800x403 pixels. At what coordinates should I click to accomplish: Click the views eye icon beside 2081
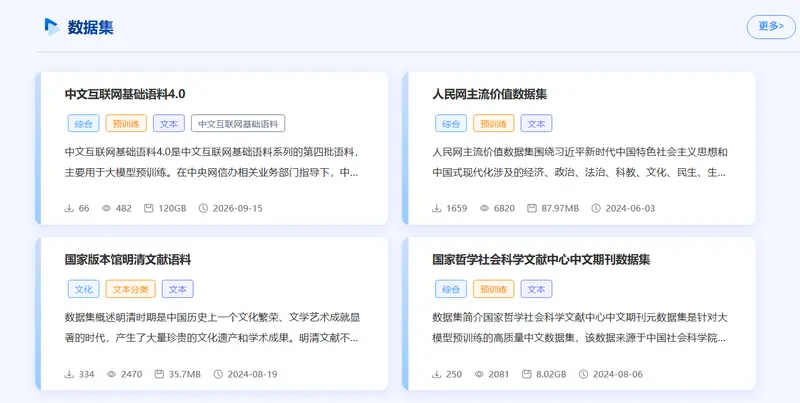(479, 374)
